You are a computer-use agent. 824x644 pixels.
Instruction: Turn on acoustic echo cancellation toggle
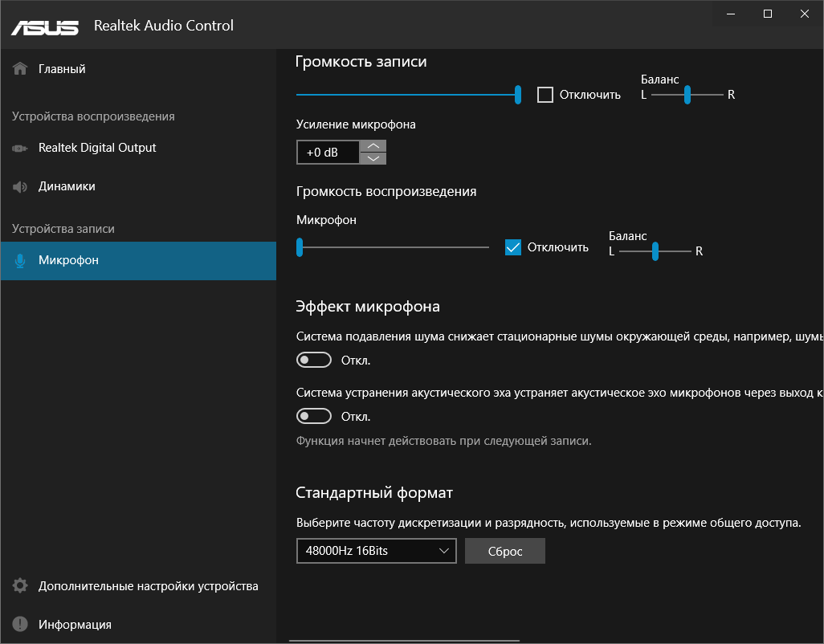314,417
